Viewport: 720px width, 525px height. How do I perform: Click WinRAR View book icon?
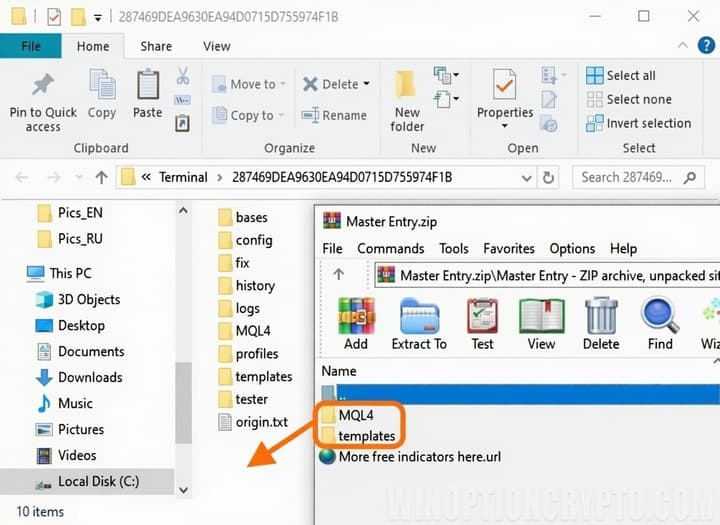541,316
